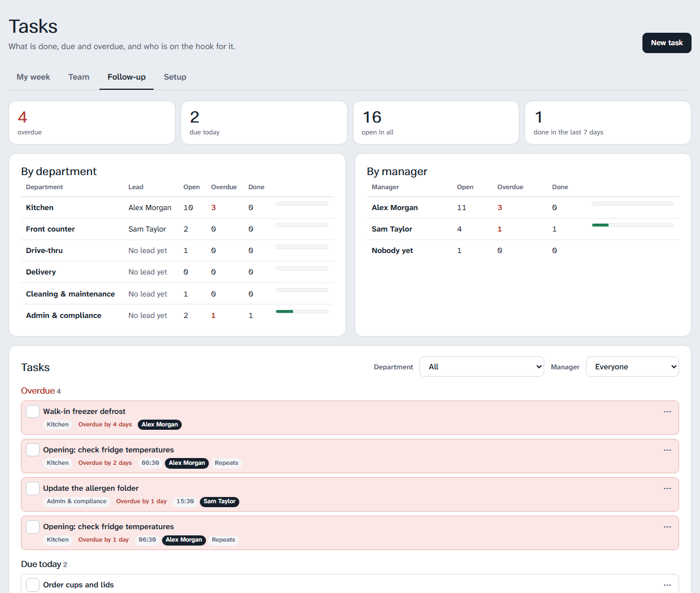The image size is (700, 593).
Task: Open the Manager filter dropdown showing Everyone
Action: [632, 367]
